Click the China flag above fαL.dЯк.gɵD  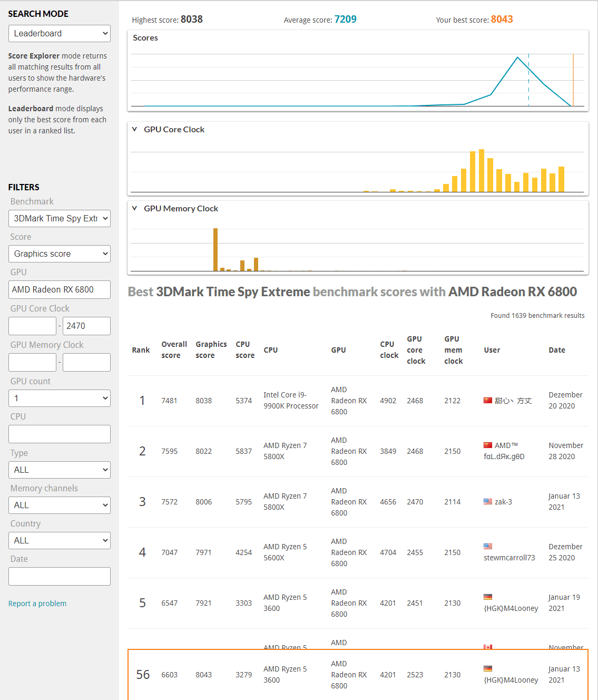[x=488, y=445]
